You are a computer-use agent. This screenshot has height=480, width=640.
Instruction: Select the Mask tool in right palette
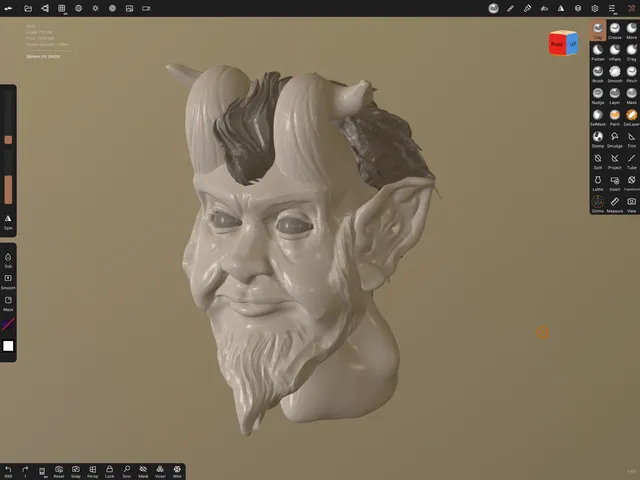pos(631,96)
